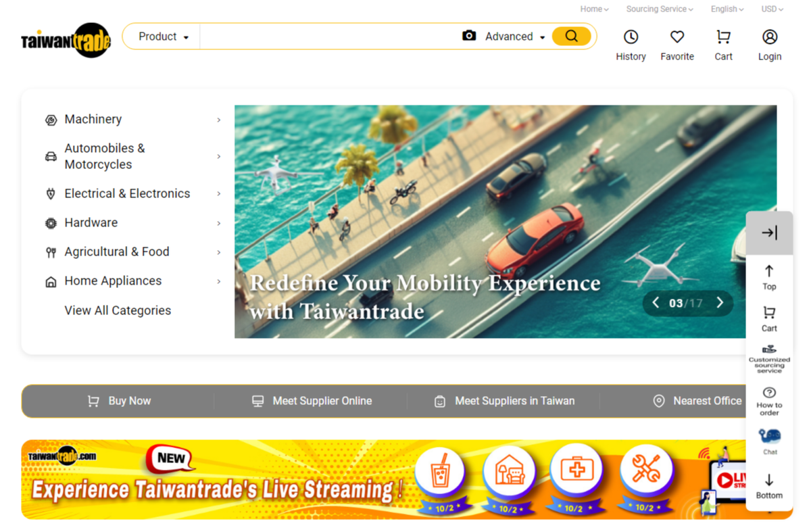Expand Hardware category chevron

pos(218,223)
